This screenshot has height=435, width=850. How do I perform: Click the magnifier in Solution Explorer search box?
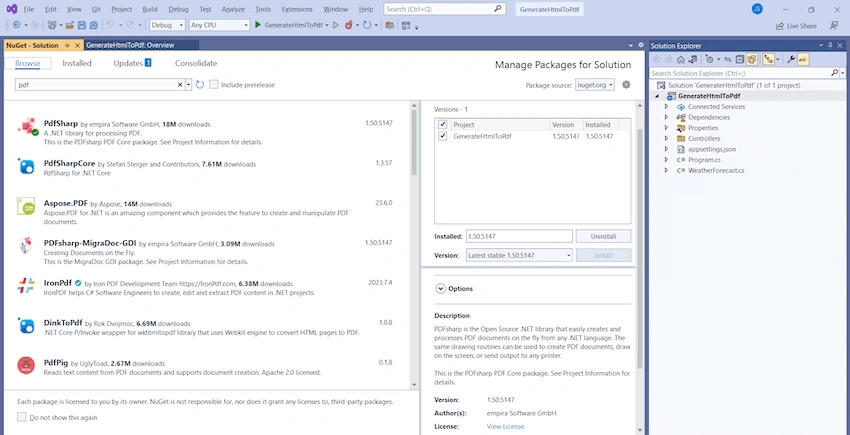pyautogui.click(x=835, y=73)
